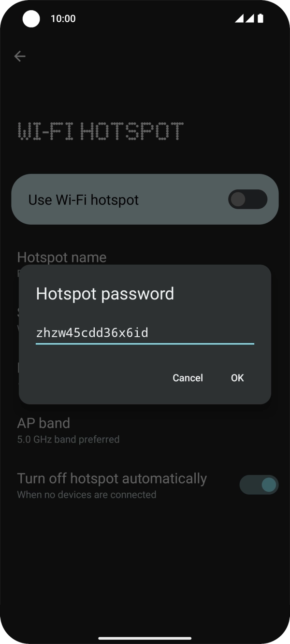Tap the WI-FI HOTSPOT page title
290x644 pixels.
101,131
